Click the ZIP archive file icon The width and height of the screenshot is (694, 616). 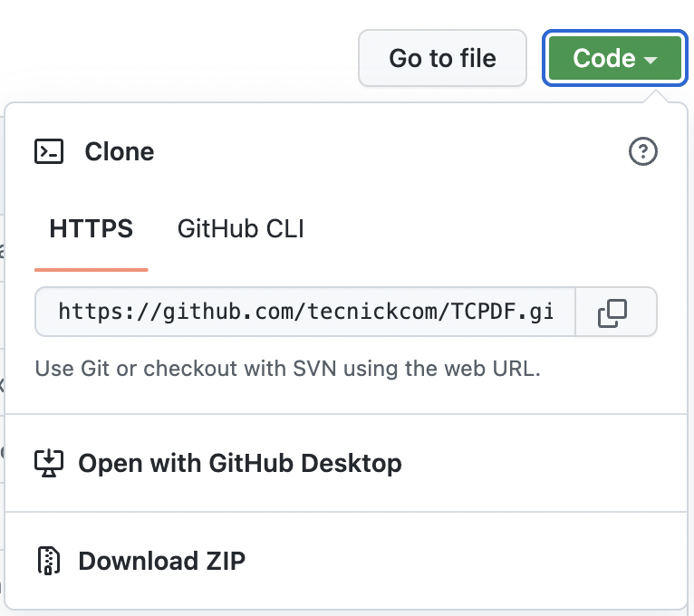pos(49,561)
